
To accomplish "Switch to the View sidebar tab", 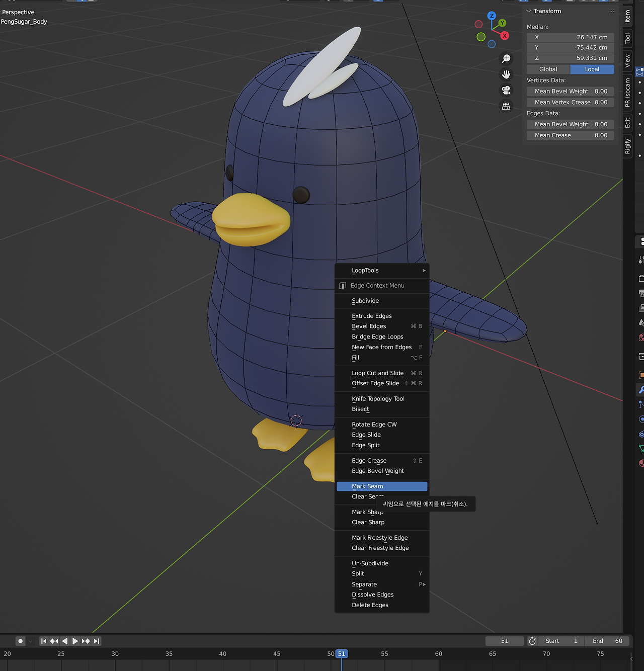I will click(627, 61).
